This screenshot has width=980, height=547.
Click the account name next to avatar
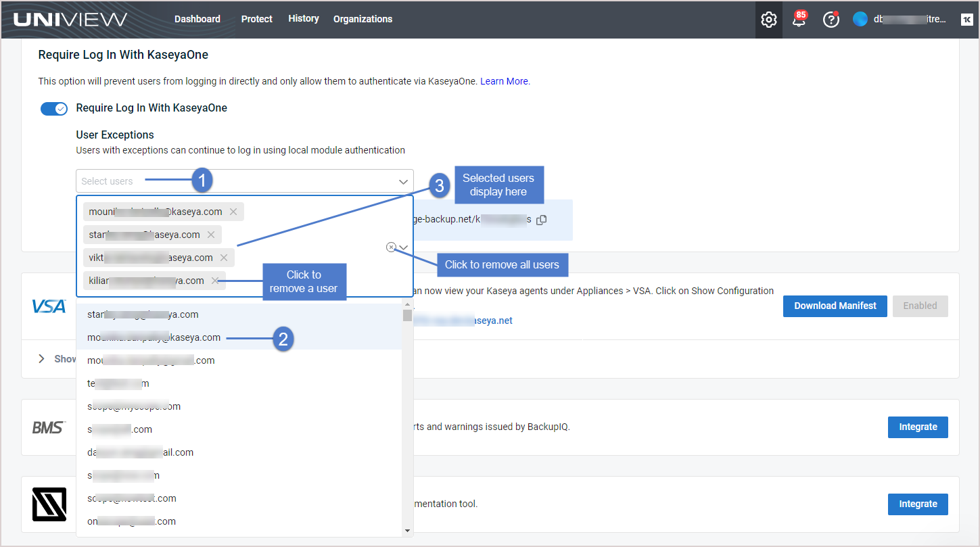[910, 19]
